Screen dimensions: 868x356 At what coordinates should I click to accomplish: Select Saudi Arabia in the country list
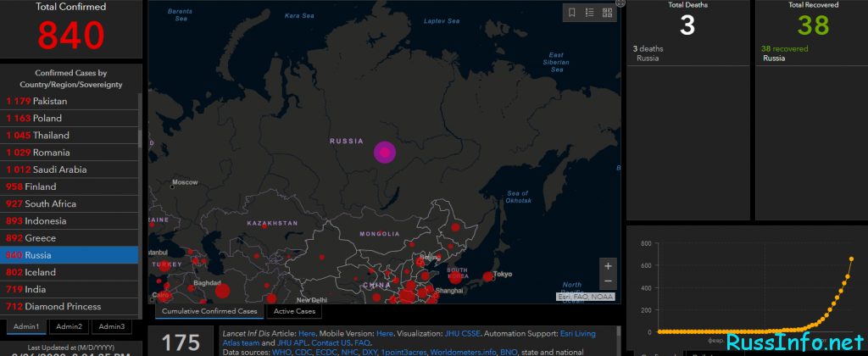[70, 170]
